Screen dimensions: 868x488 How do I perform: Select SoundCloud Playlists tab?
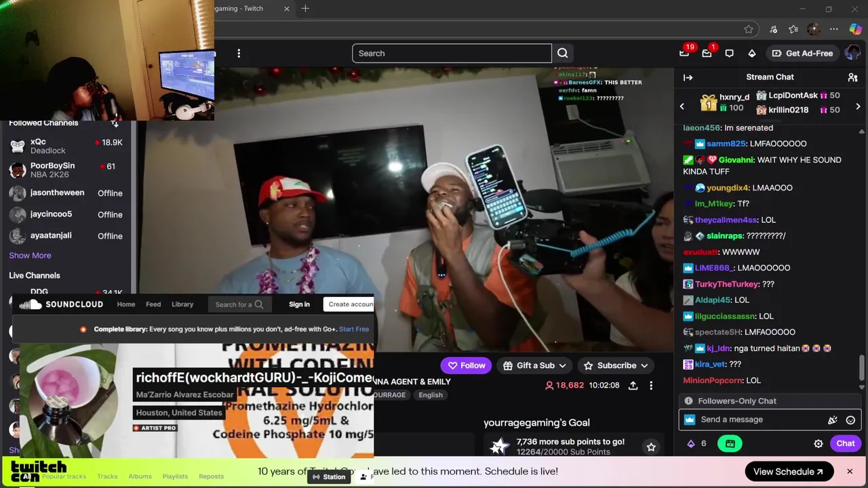point(175,476)
